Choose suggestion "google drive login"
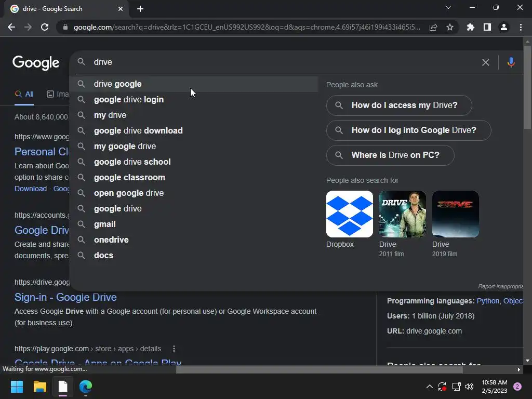 click(194, 99)
